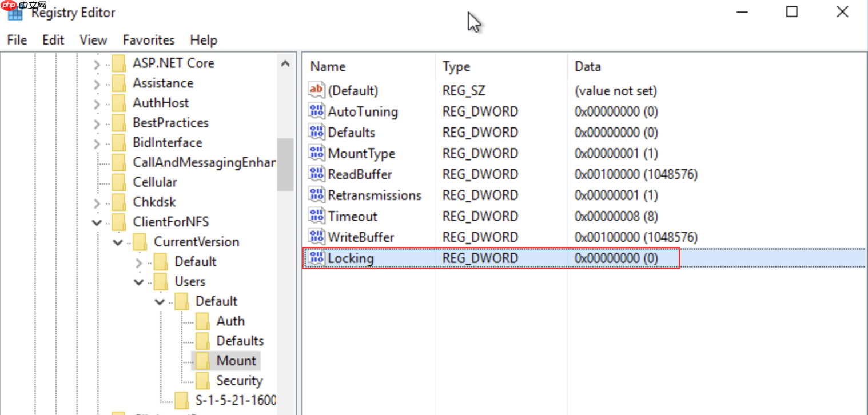Maximize the Registry Editor window
The image size is (868, 415).
coord(791,12)
